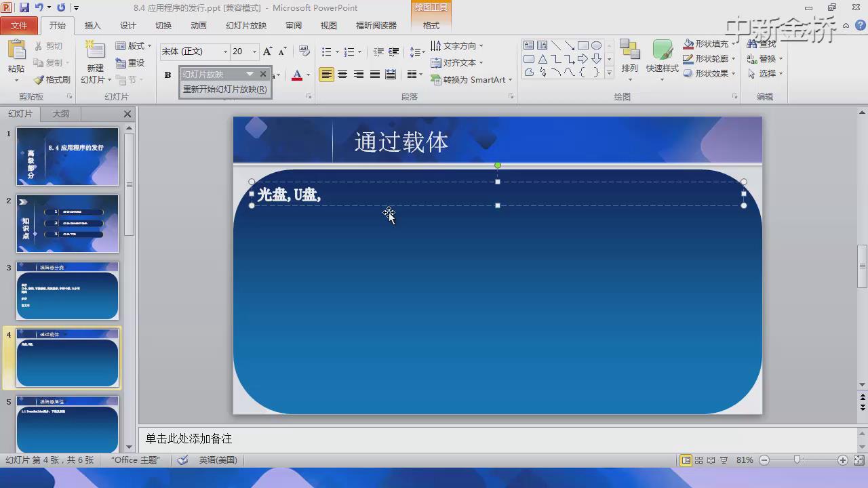Click the spell check icon in status bar

pos(183,460)
